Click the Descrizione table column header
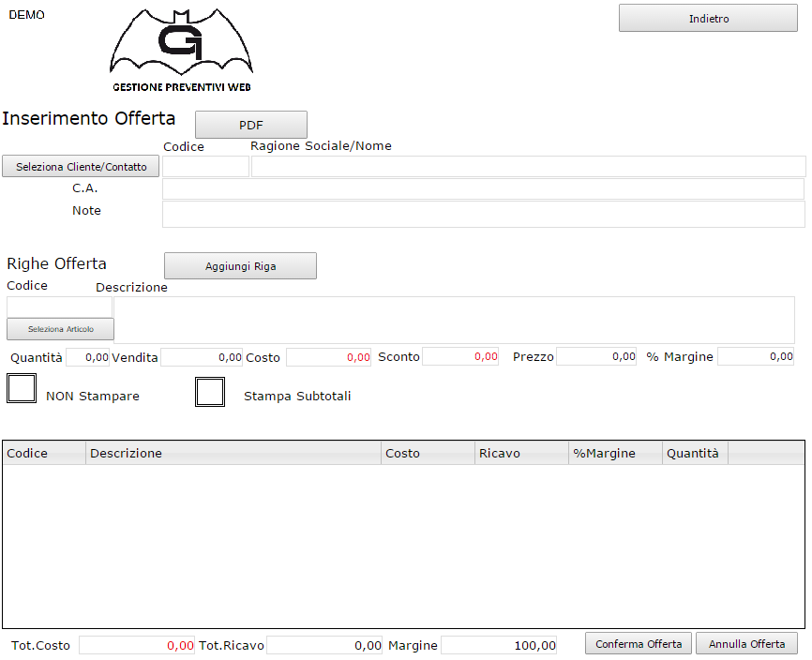812x660 pixels. [x=233, y=453]
